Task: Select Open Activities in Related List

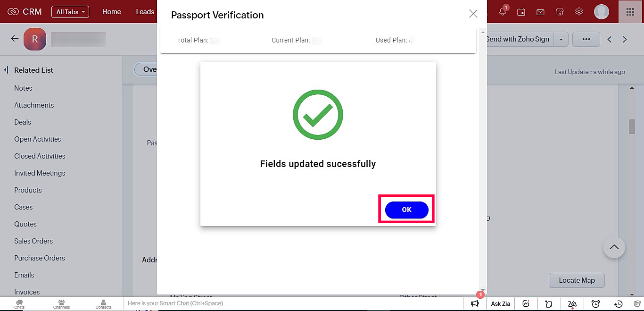Action: (38, 139)
